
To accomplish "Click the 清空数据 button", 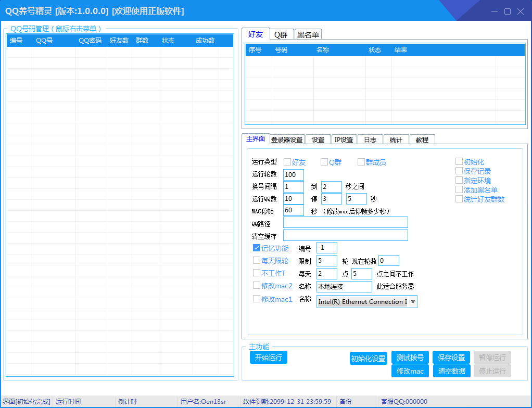I will pos(452,371).
